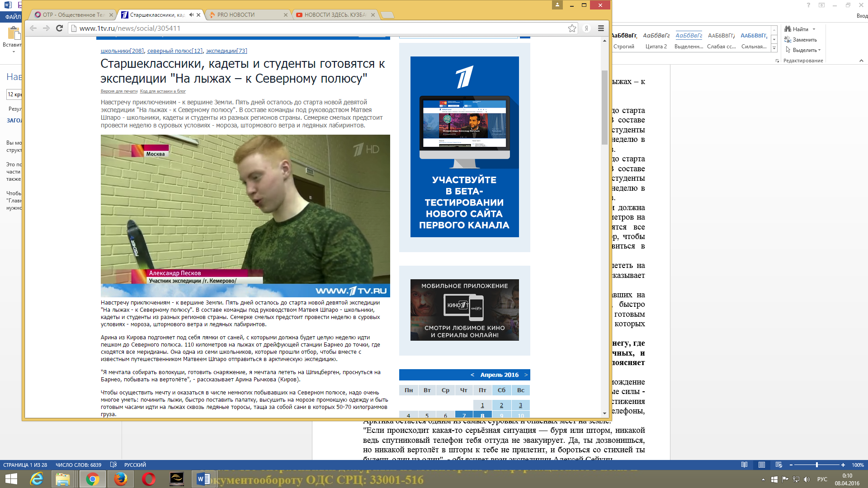This screenshot has width=868, height=488.
Task: Toggle the Web Layout view in Word
Action: 778,465
